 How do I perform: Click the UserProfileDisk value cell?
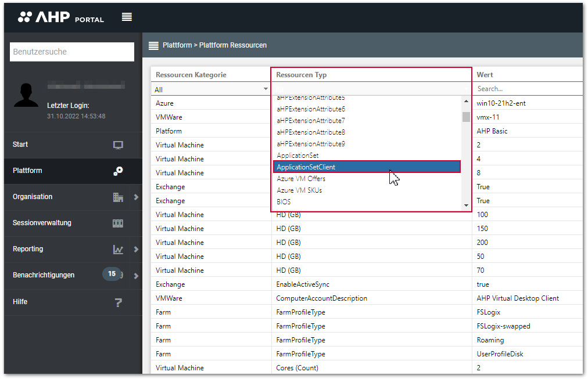click(x=528, y=354)
